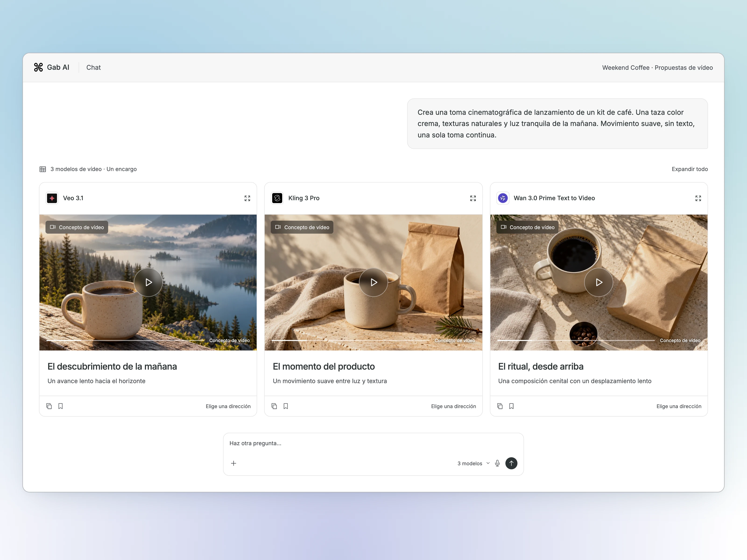
Task: Click the Concepto de vídeo badge on Kling thumbnail
Action: point(302,227)
